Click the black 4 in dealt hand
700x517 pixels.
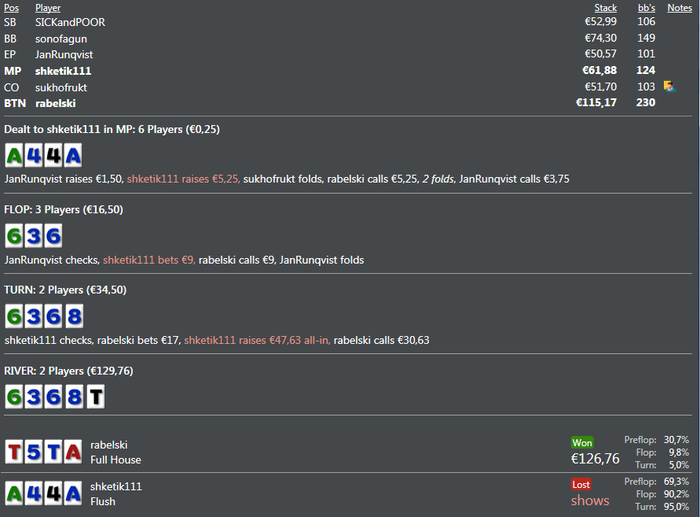[x=54, y=155]
